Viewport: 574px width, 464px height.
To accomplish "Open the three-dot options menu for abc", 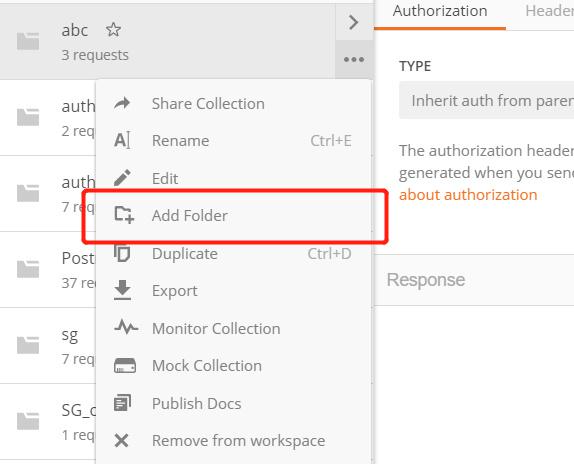I will click(354, 59).
